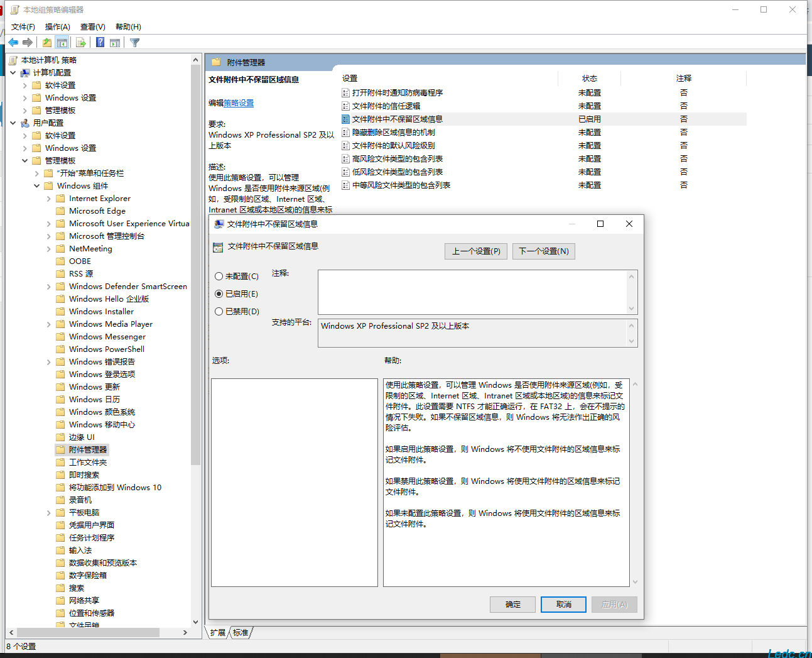
Task: Click the policy setting icon inside dialog header
Action: pyautogui.click(x=218, y=247)
